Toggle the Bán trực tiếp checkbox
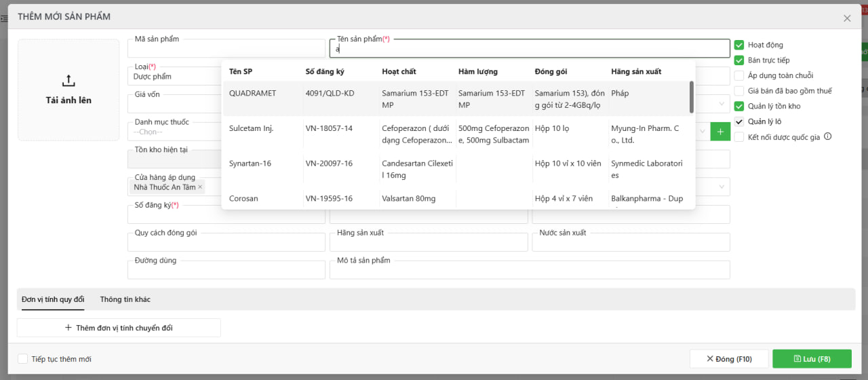 [x=739, y=60]
